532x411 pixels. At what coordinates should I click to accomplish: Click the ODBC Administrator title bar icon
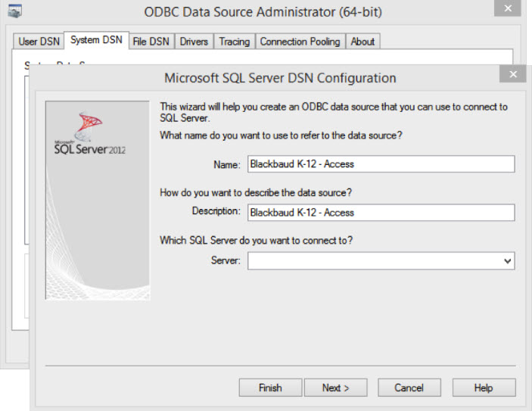pos(15,11)
